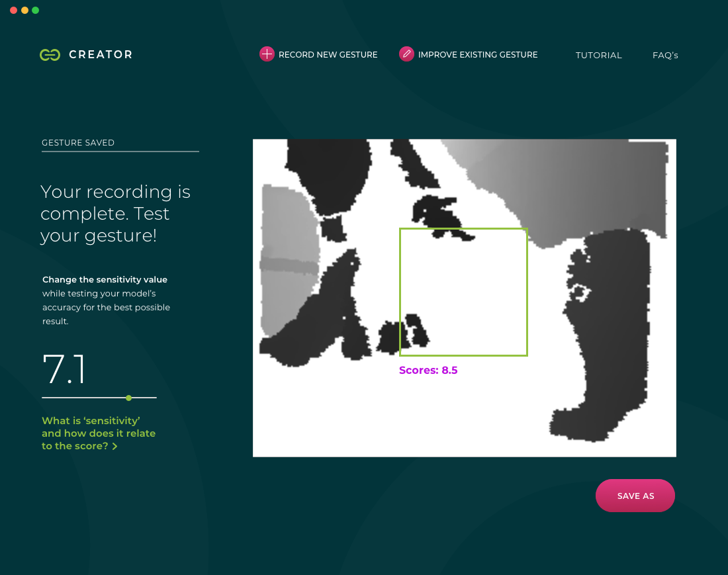Maximize the window with the green button
This screenshot has width=728, height=575.
coord(35,10)
